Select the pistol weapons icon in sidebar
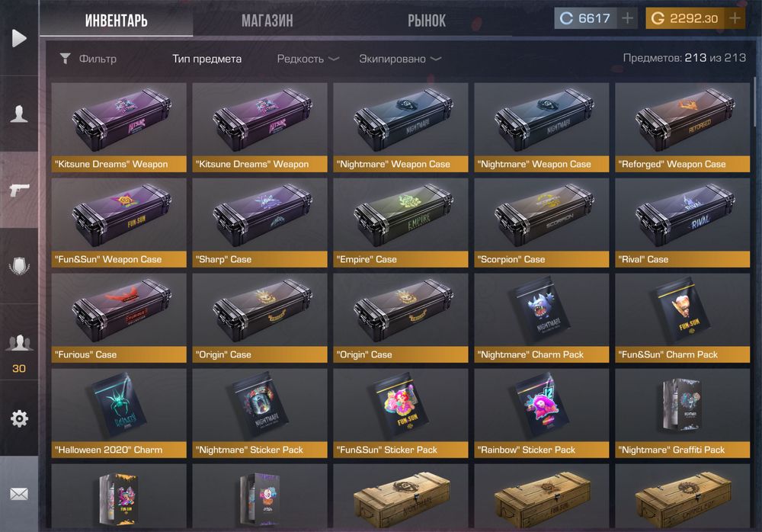 pyautogui.click(x=20, y=190)
